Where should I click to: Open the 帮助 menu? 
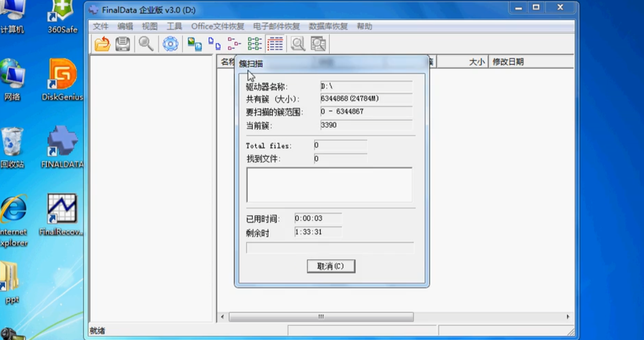coord(364,26)
